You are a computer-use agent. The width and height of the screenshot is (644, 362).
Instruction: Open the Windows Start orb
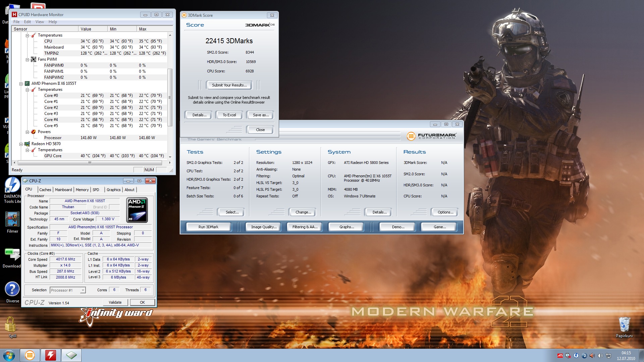pyautogui.click(x=9, y=355)
